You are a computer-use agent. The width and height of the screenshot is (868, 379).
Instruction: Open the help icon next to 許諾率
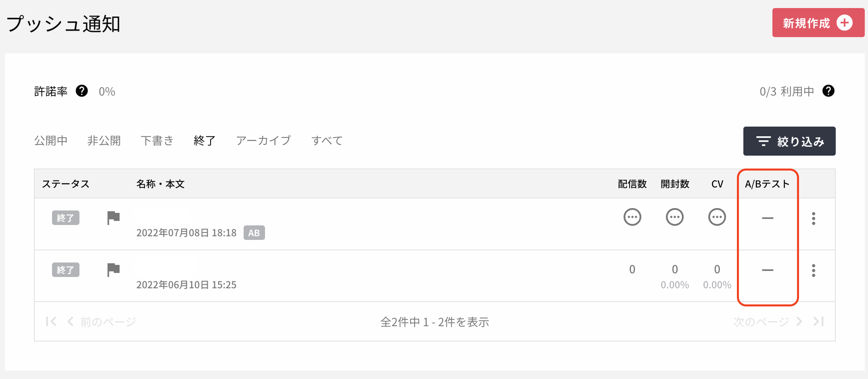82,91
